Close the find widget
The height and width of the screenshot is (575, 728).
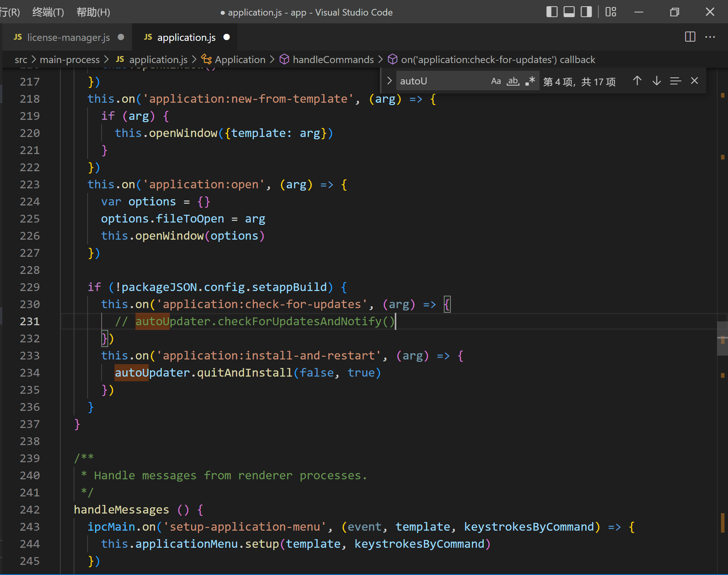[695, 81]
